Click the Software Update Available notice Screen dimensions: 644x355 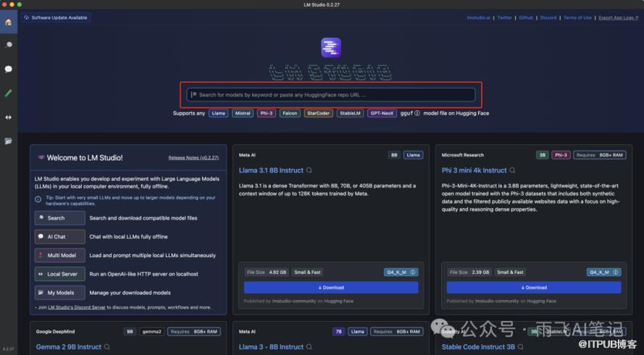coord(56,17)
